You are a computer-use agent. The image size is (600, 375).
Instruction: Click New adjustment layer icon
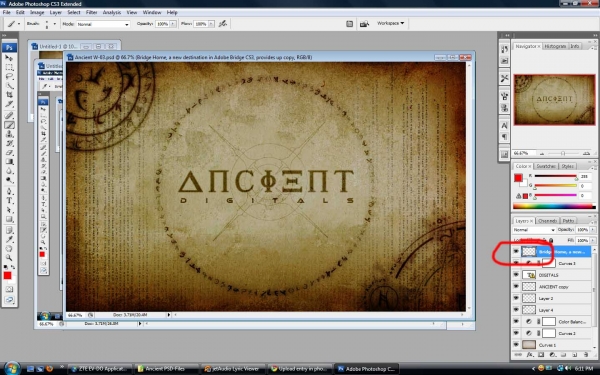coord(552,355)
